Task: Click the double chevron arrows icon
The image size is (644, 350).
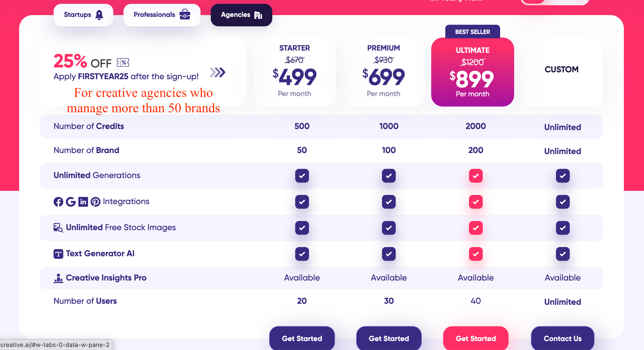Action: coord(218,72)
